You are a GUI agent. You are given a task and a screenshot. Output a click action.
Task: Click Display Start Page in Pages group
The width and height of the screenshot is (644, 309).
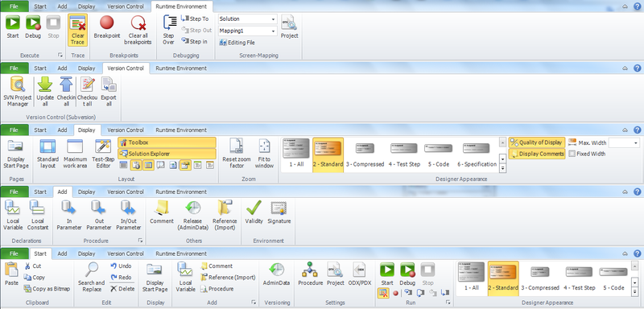click(x=16, y=154)
